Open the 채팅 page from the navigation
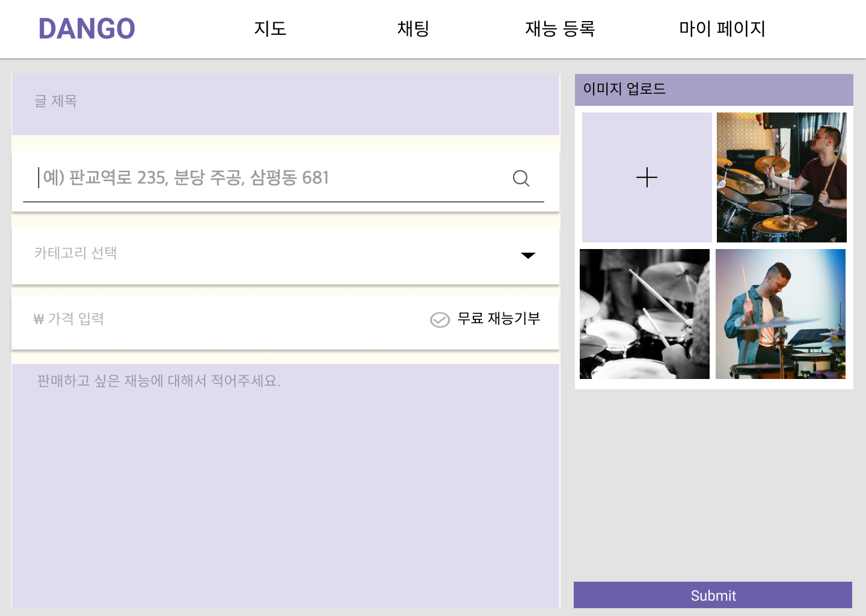Image resolution: width=866 pixels, height=616 pixels. (x=413, y=28)
